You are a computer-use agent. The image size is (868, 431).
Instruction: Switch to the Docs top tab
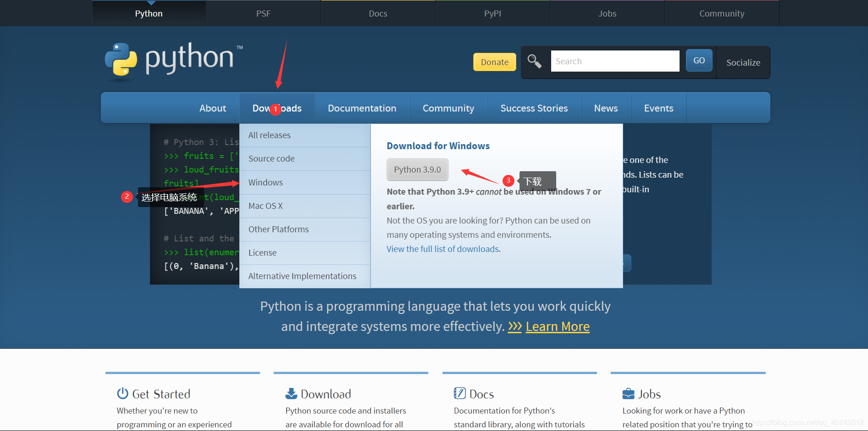(378, 13)
